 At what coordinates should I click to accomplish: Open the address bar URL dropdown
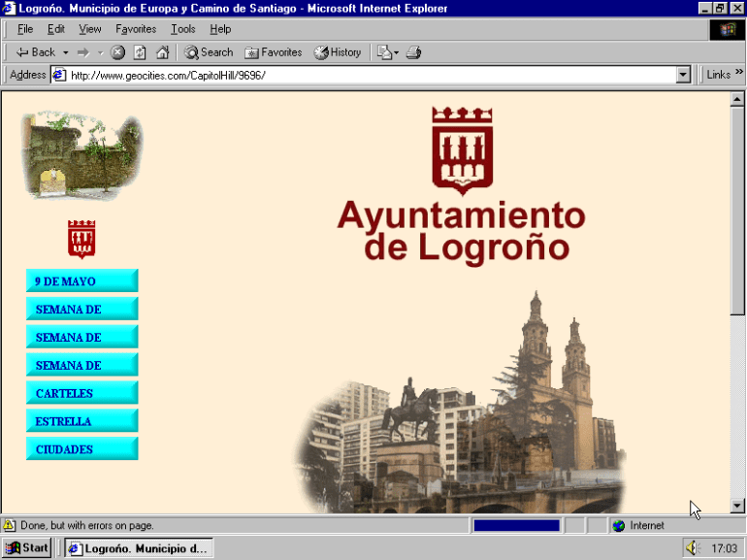point(683,75)
